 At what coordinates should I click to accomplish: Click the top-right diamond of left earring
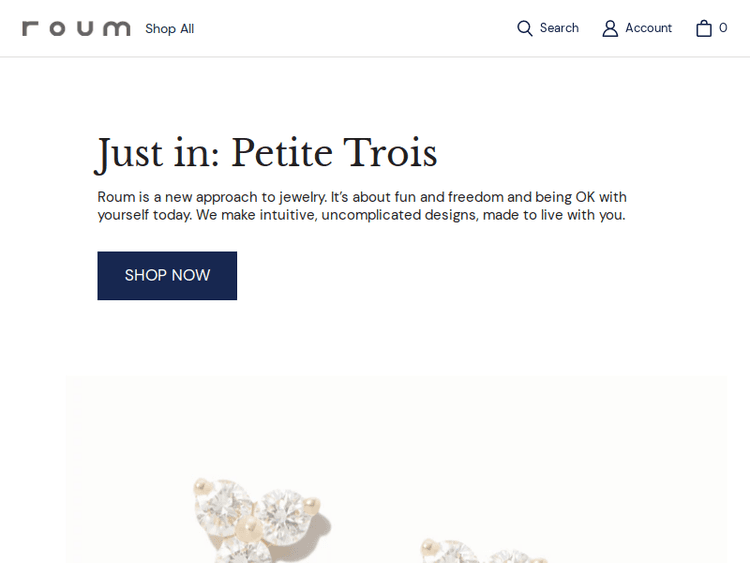[x=283, y=510]
